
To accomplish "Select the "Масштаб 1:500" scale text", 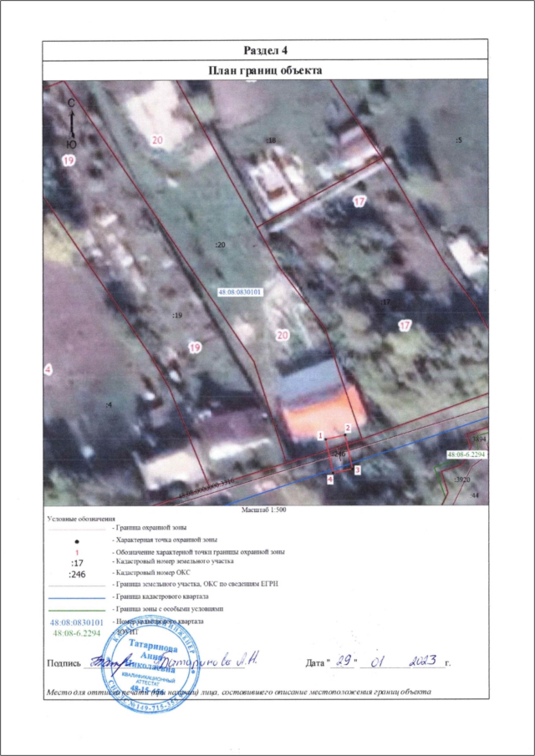I will point(263,508).
